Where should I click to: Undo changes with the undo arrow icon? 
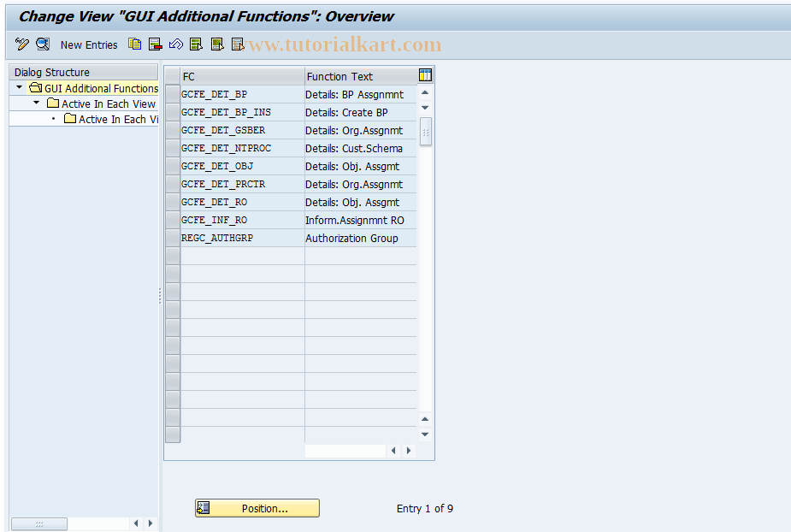(176, 44)
